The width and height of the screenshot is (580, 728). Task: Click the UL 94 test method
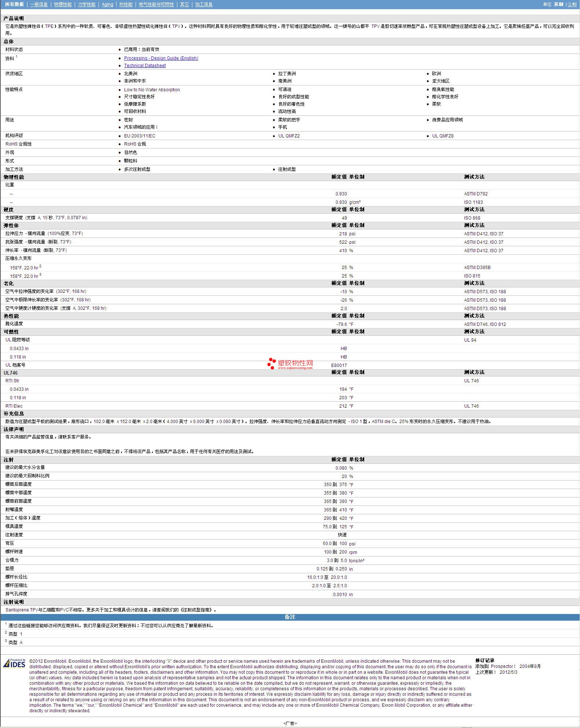[470, 340]
